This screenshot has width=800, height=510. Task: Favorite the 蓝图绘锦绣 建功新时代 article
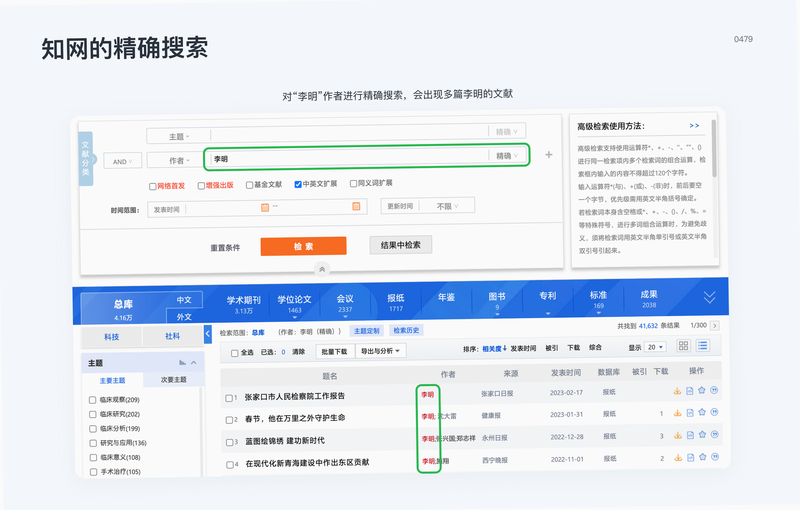click(703, 435)
